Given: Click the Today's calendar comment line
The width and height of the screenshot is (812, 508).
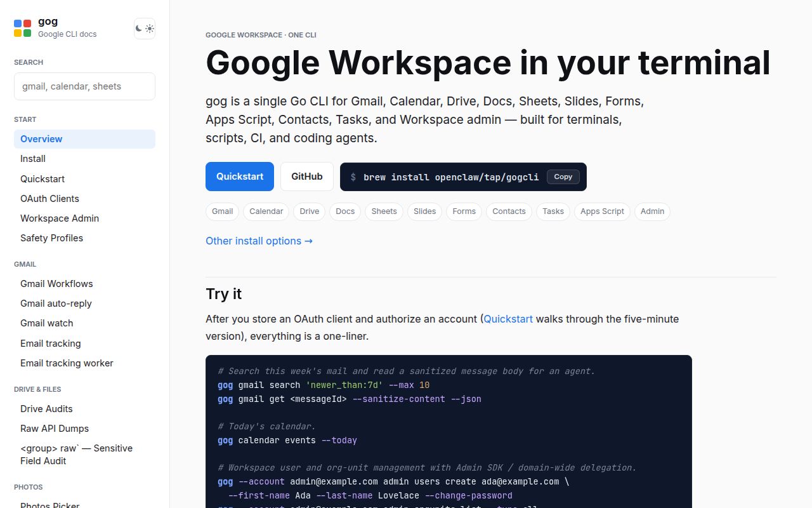Looking at the screenshot, I should (x=266, y=426).
